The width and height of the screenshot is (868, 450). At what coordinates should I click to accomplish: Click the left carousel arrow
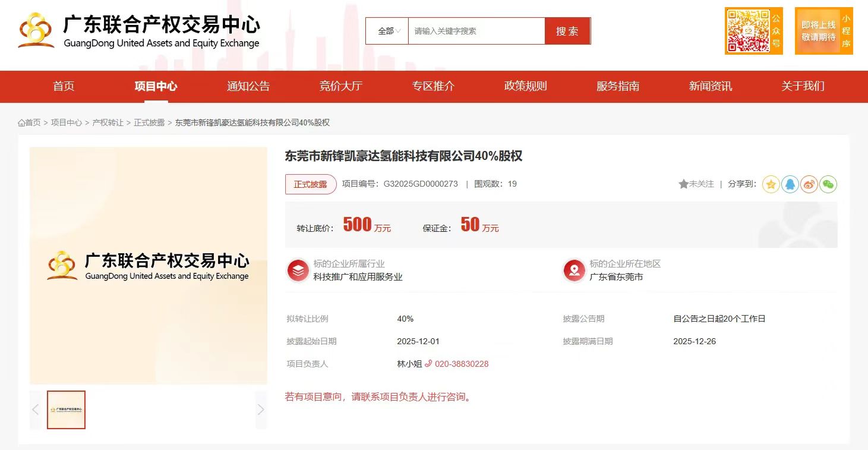(36, 409)
